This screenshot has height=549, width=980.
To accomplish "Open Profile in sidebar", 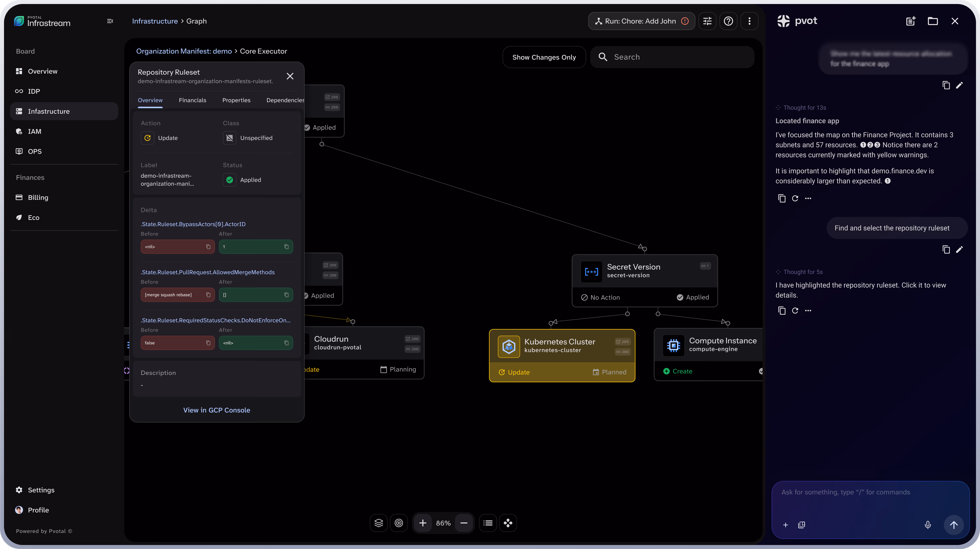I will click(64, 510).
